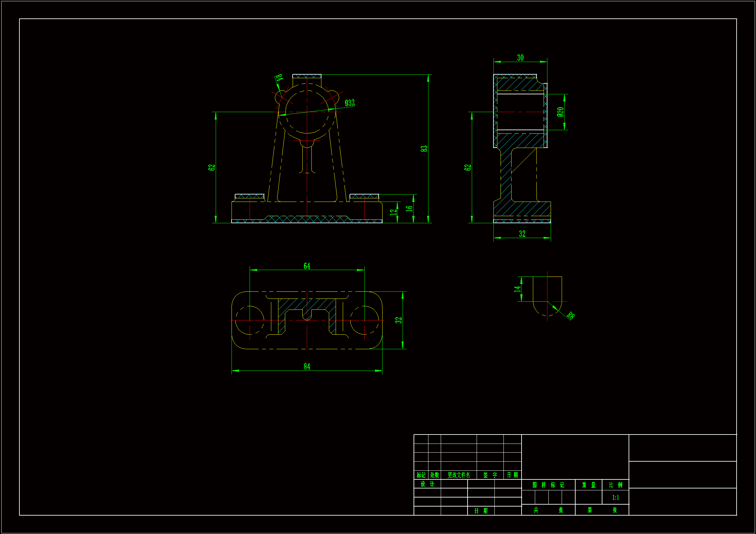
Task: Click the 30 width dimension in side view
Action: [520, 58]
